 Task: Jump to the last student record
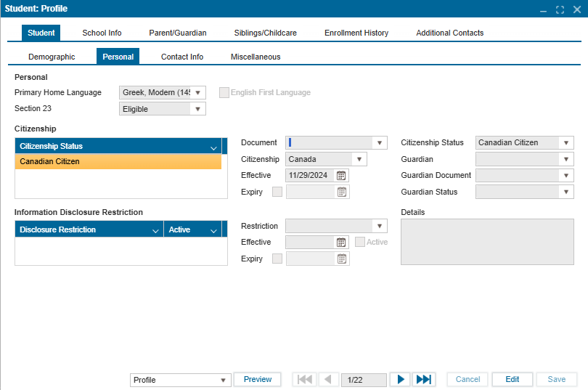(423, 380)
